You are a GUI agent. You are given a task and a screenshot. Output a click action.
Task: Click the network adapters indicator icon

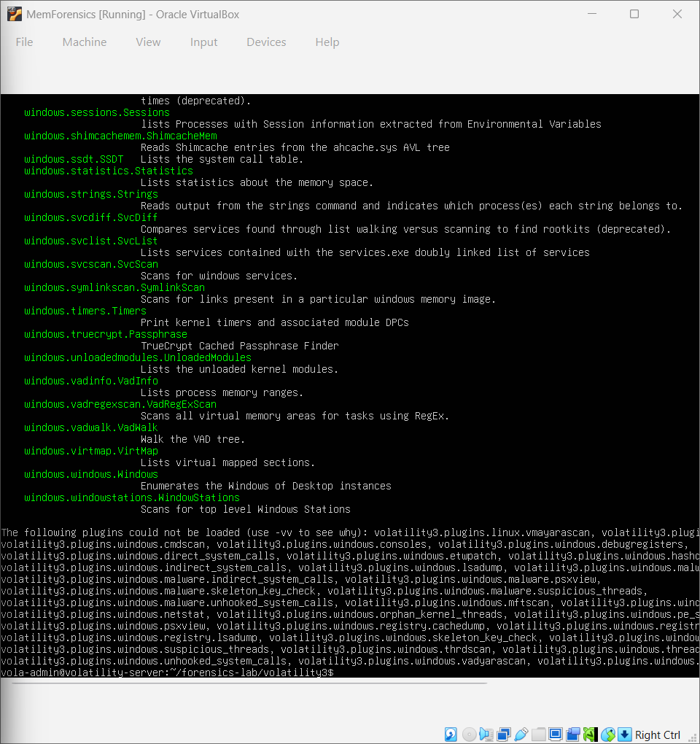[504, 734]
